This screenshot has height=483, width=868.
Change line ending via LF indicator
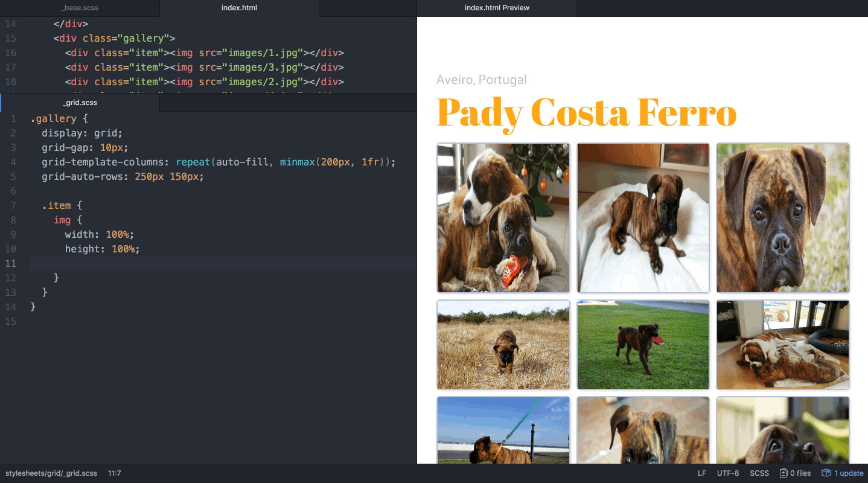tap(702, 473)
